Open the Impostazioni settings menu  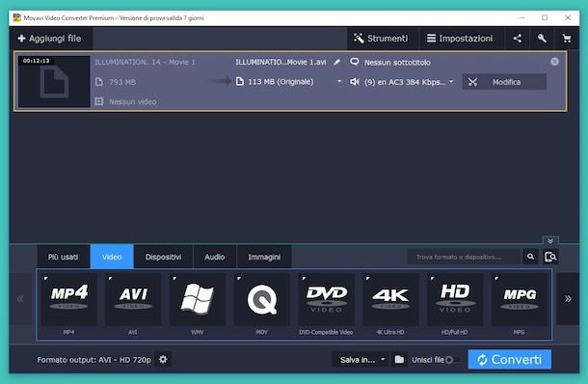tap(460, 39)
